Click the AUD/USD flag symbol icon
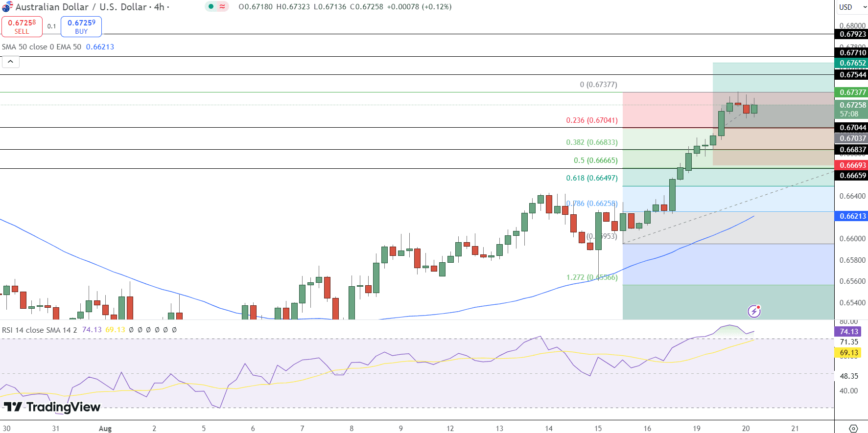The width and height of the screenshot is (868, 433). coord(7,7)
